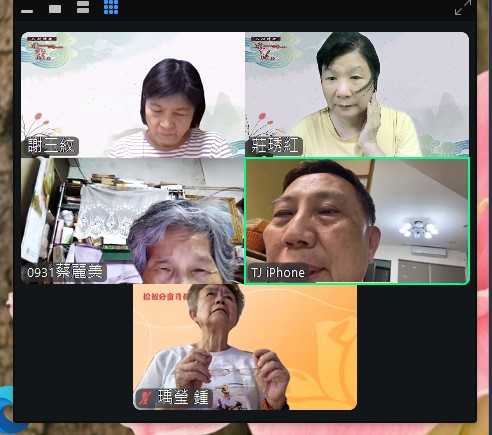The width and height of the screenshot is (492, 435).
Task: Minimize the floating video panel using dash icon
Action: [27, 11]
